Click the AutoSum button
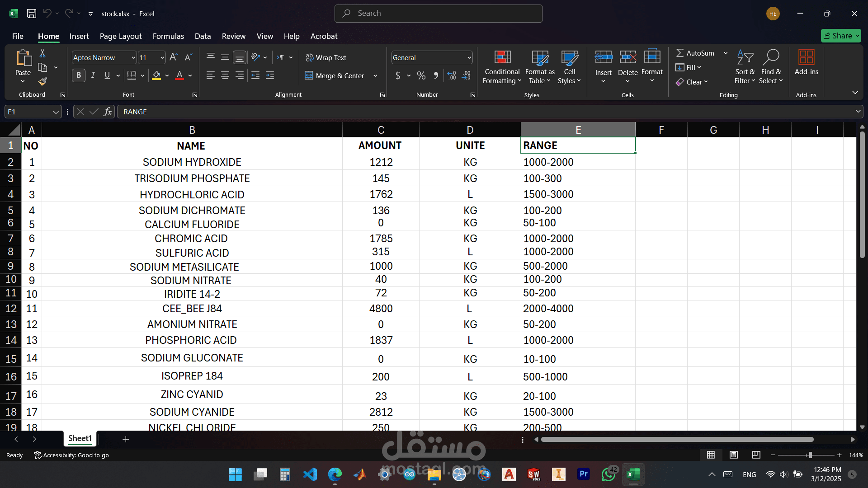This screenshot has width=868, height=488. (695, 53)
